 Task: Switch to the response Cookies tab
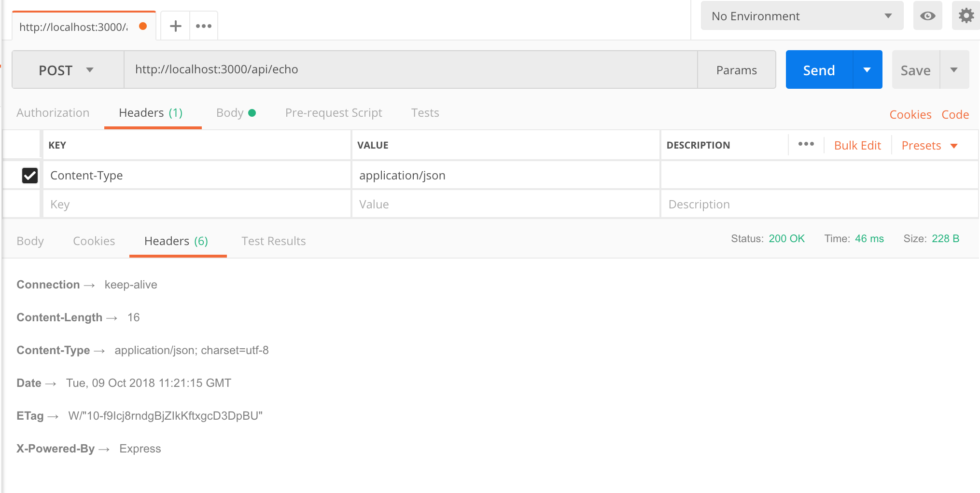94,241
